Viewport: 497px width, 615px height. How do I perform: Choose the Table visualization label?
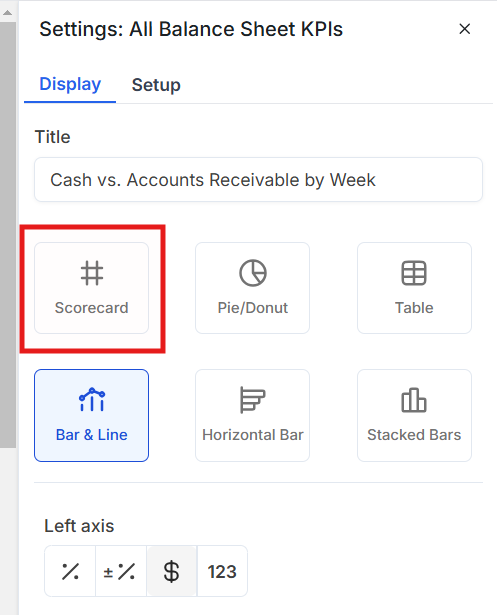coord(414,308)
